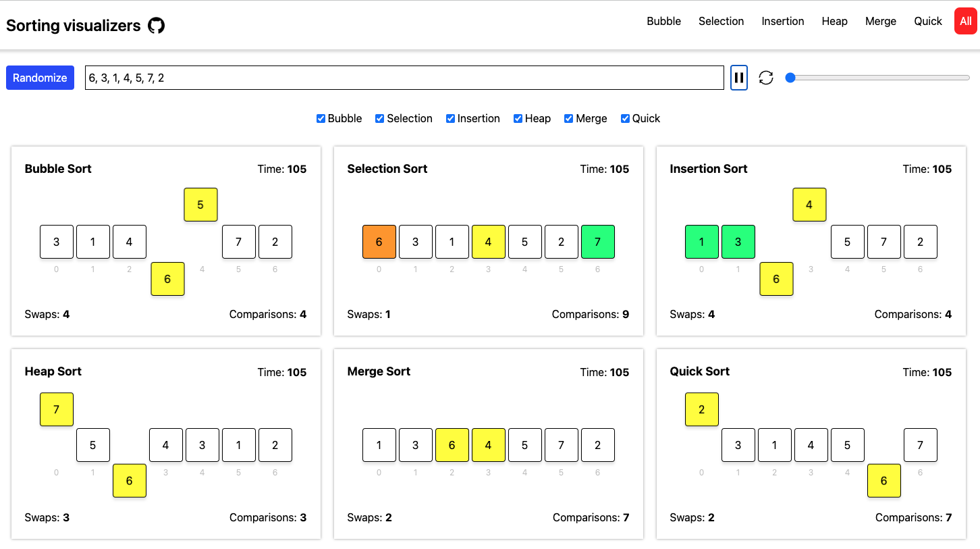Click yellow bar 7 in Heap Sort
Viewport: 980px width, 549px height.
[x=57, y=409]
